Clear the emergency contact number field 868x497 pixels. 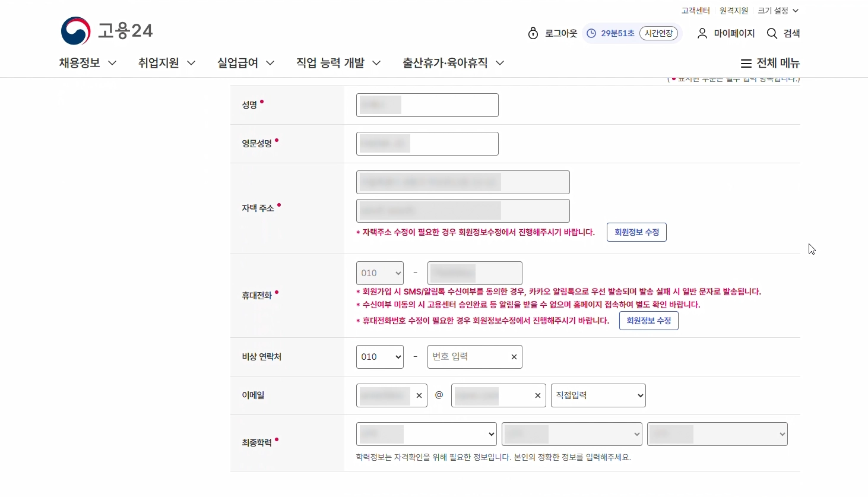pos(514,357)
